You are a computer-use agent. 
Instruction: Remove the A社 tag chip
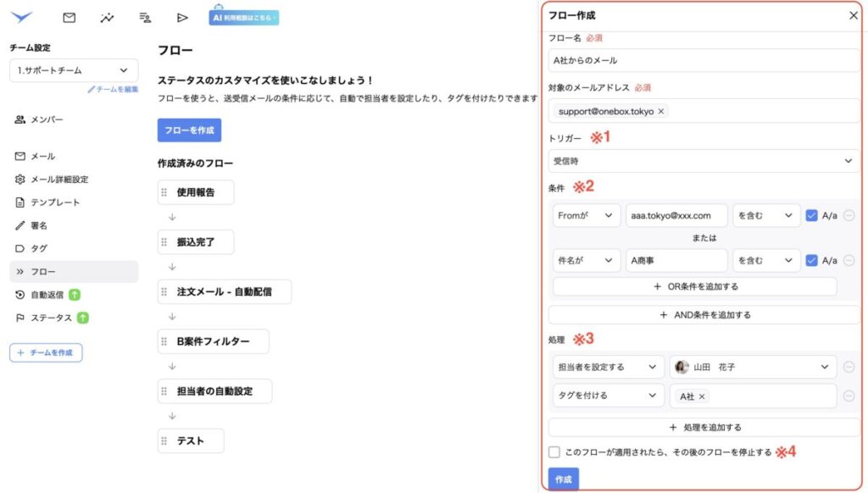702,396
